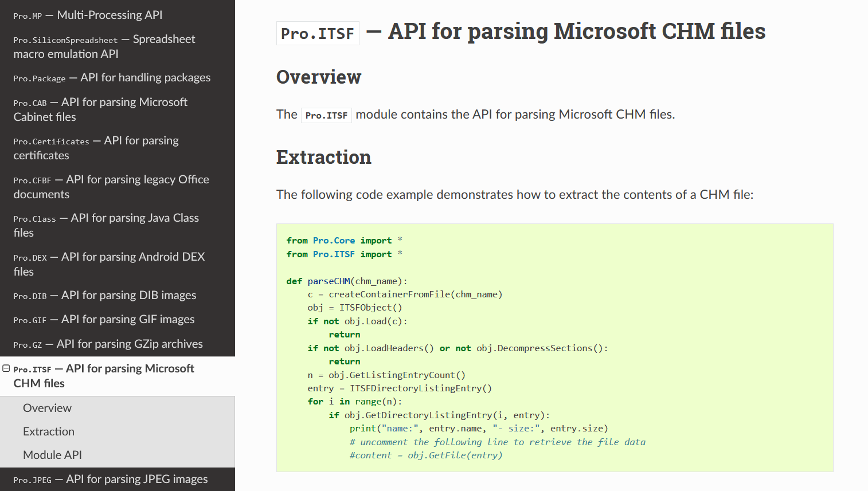Click the print("name:" ...) code line
Viewport: 868px width, 491px height.
pyautogui.click(x=479, y=429)
